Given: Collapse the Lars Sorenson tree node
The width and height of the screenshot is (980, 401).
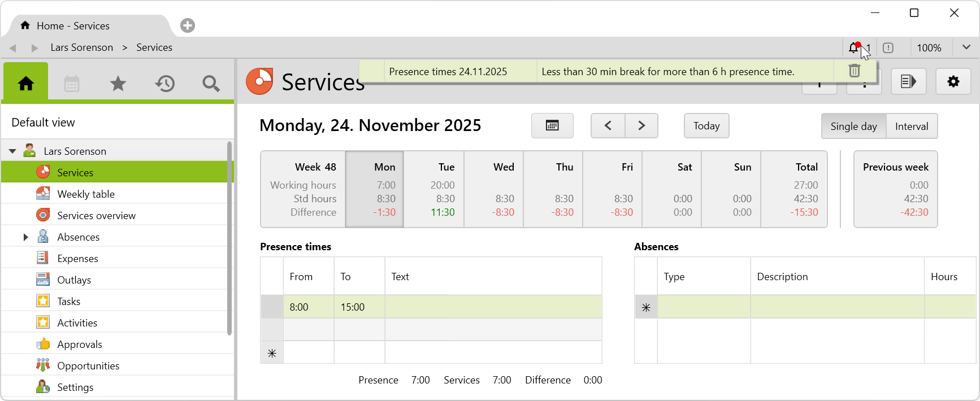Looking at the screenshot, I should point(12,151).
